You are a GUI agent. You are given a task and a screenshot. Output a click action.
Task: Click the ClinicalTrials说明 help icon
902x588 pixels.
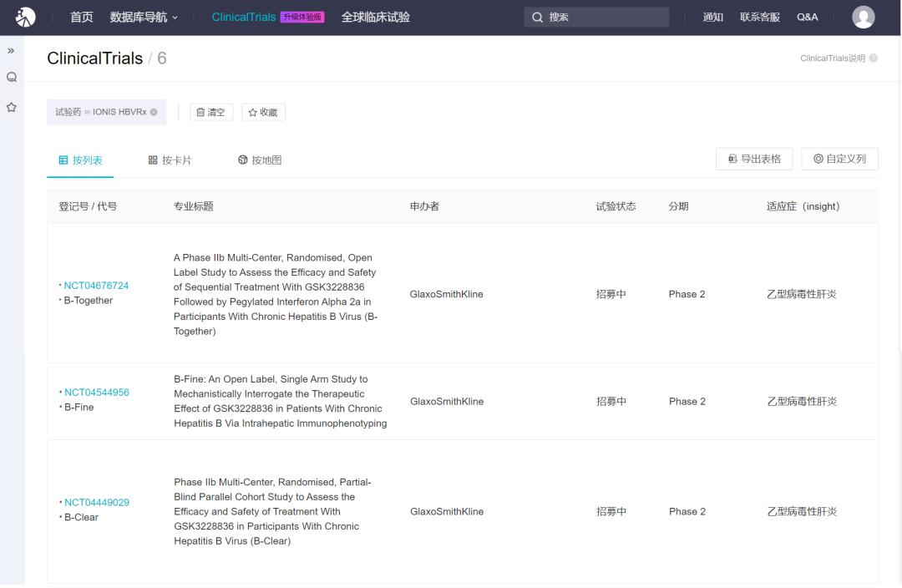(874, 58)
